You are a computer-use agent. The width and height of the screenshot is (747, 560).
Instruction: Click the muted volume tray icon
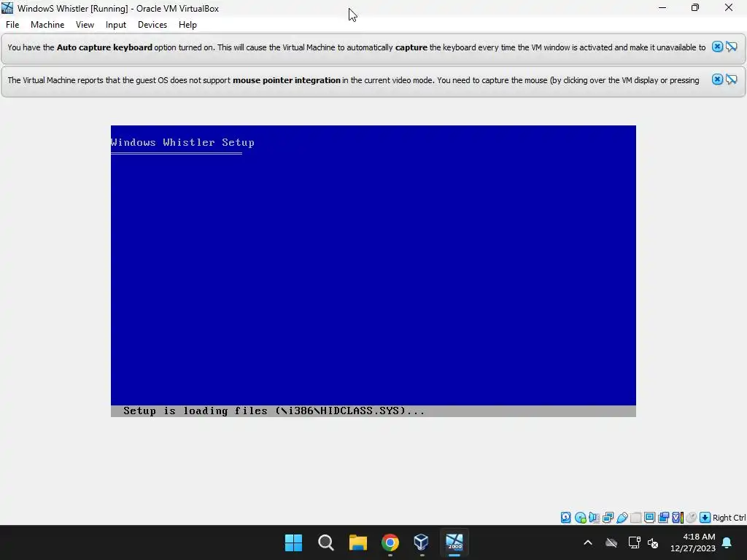[653, 542]
